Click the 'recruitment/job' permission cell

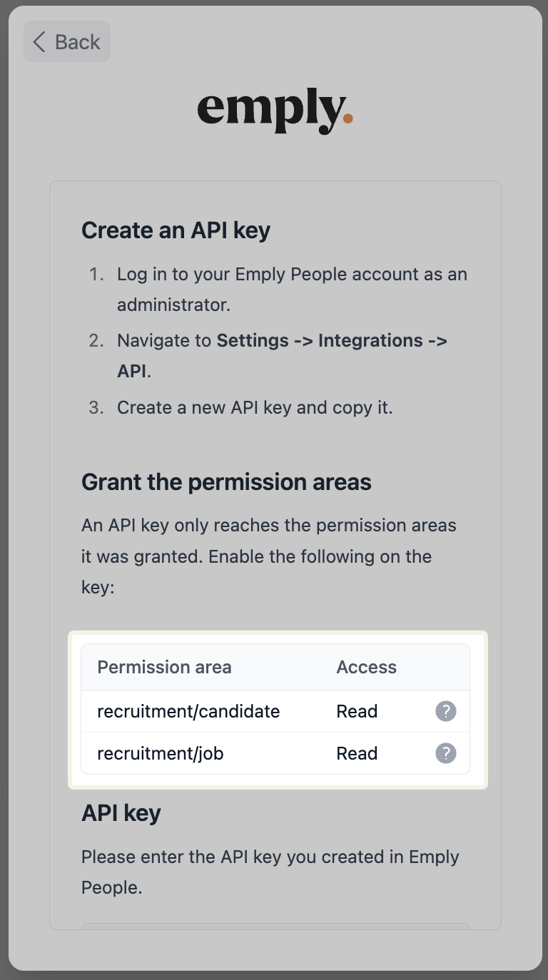(161, 753)
